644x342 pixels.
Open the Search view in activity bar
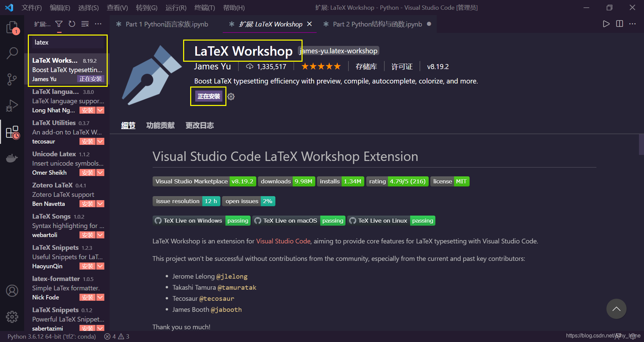click(x=12, y=53)
